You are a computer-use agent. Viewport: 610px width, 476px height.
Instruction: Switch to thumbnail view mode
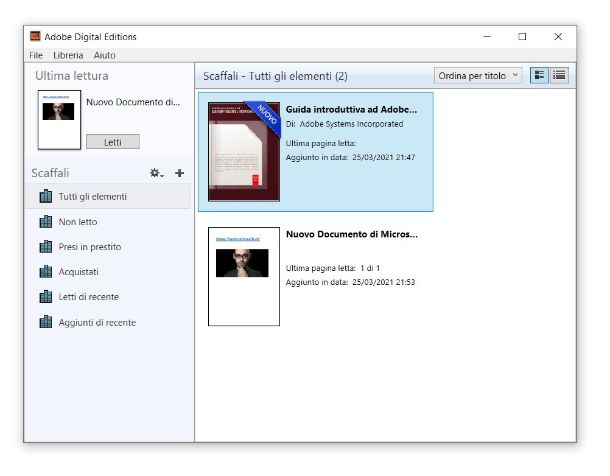point(539,75)
